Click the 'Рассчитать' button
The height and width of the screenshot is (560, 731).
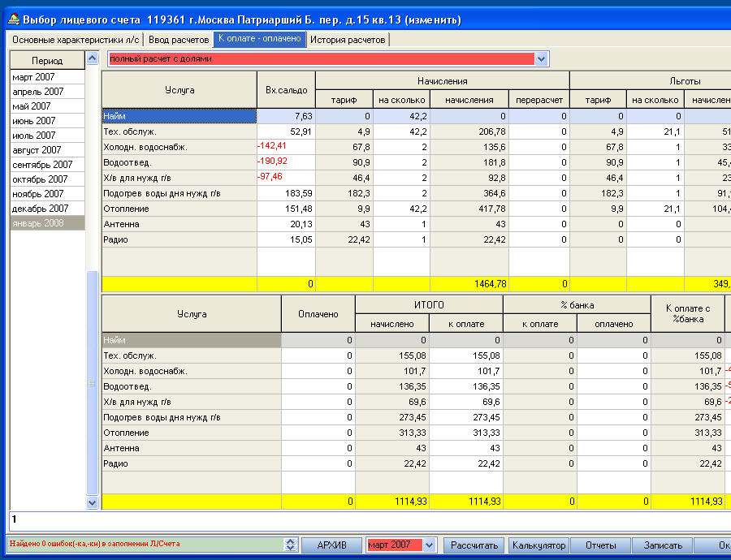(474, 545)
